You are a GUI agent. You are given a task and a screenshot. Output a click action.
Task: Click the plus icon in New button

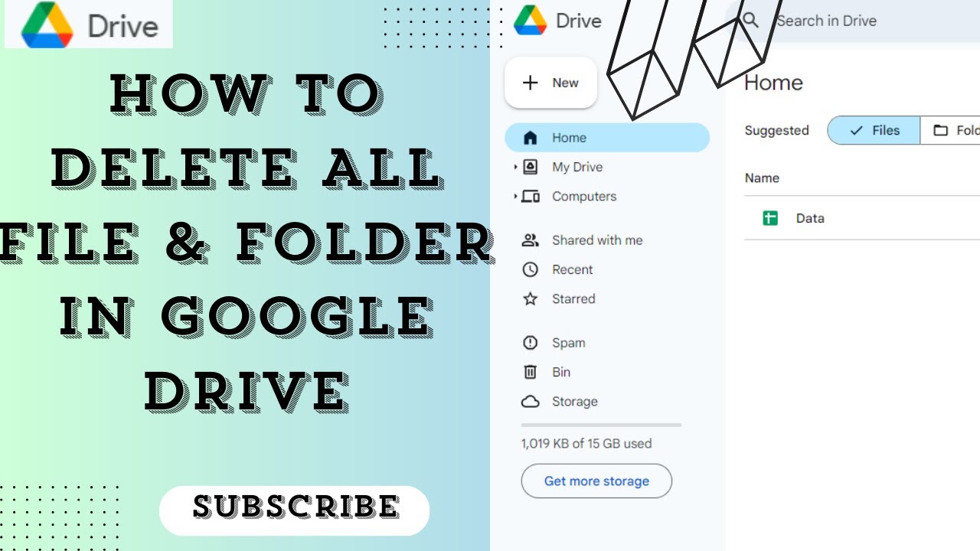coord(530,83)
